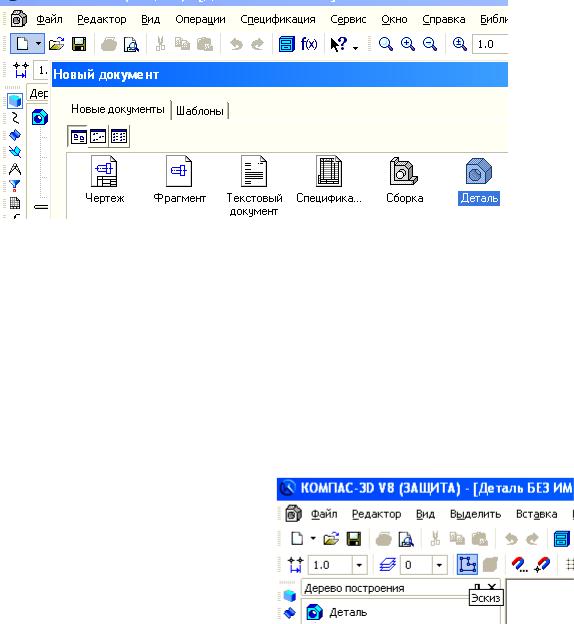Open Редактор menu in КОМПАС-3D V8 window

click(376, 514)
